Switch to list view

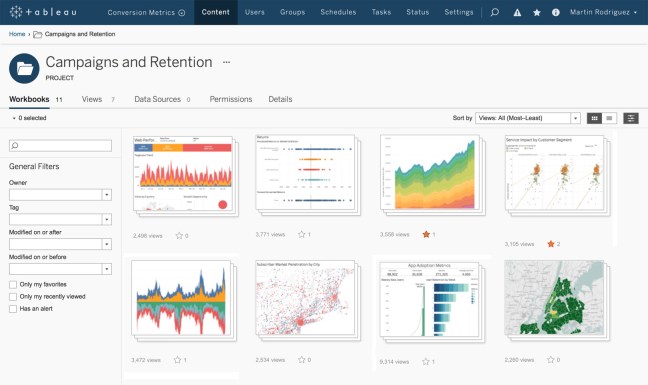609,118
